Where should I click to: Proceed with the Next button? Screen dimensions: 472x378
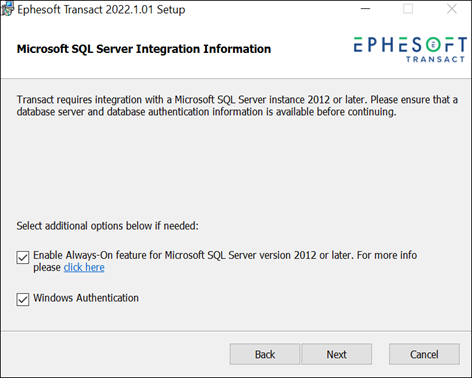pyautogui.click(x=337, y=354)
